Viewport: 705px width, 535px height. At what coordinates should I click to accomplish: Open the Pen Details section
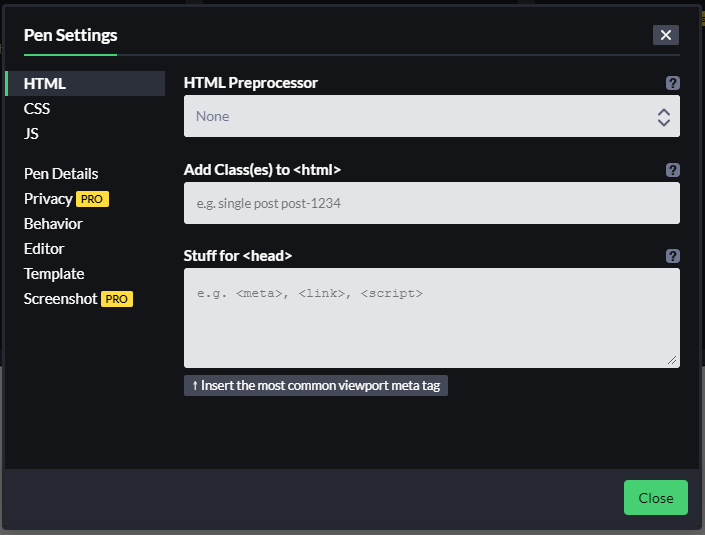pos(61,174)
